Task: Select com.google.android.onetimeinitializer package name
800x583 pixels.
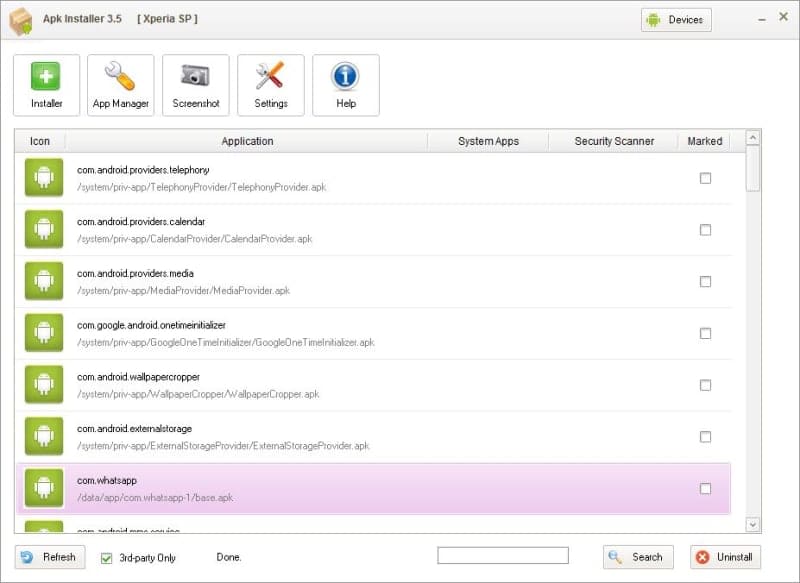Action: pos(151,325)
